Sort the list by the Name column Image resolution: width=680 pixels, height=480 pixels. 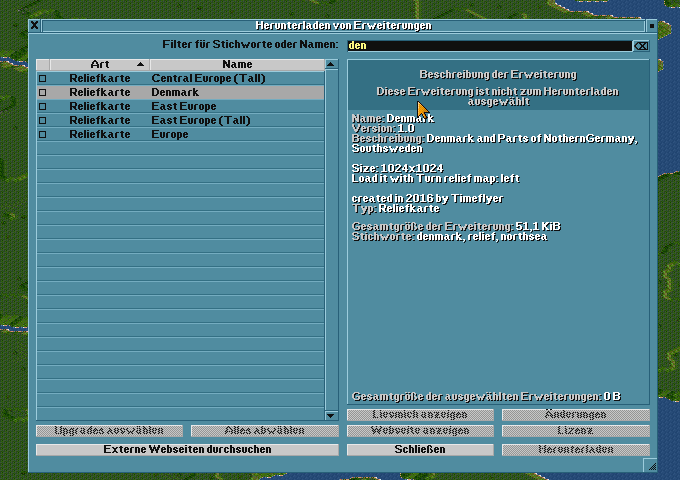[x=237, y=64]
